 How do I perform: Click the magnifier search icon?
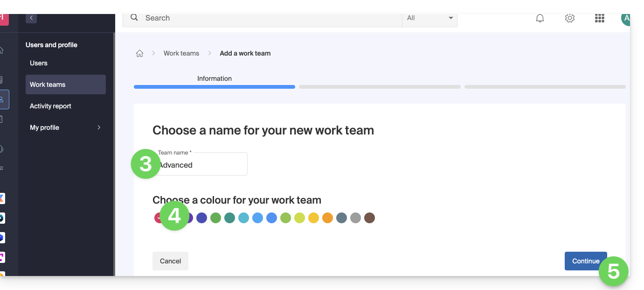pyautogui.click(x=134, y=18)
